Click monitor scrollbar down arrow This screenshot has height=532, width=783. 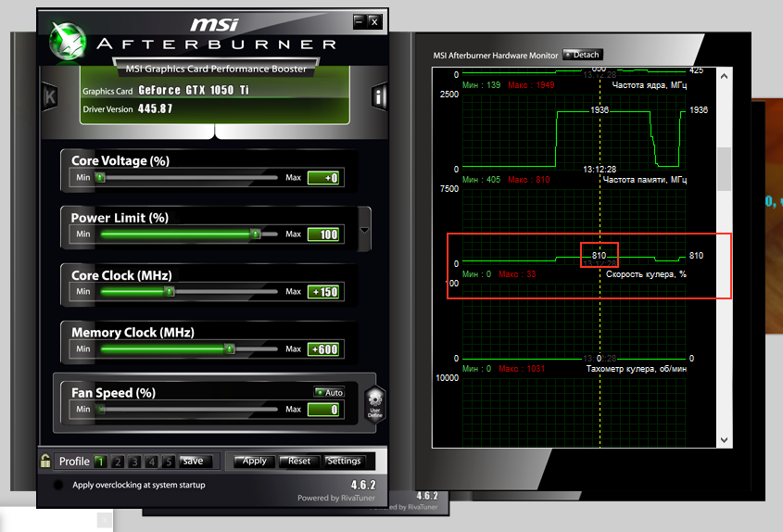coord(724,440)
